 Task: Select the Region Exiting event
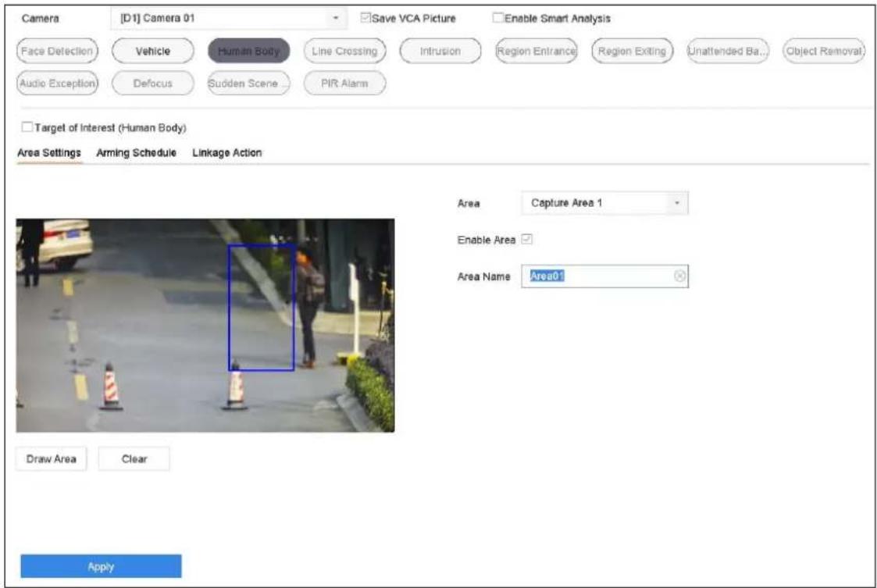click(632, 51)
